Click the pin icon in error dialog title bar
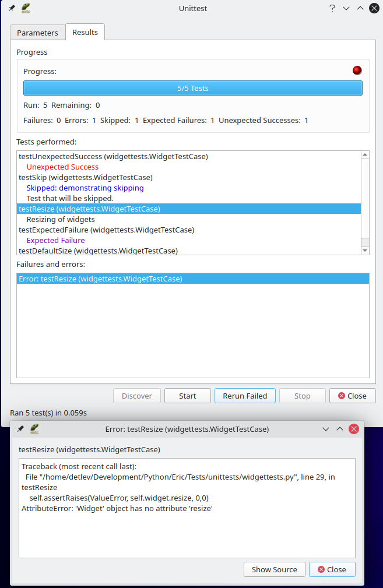 (21, 429)
